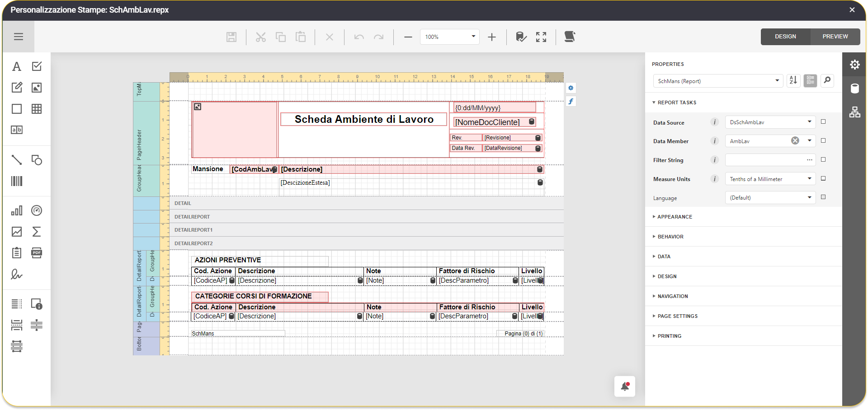Click the Paste toolbar icon
Image resolution: width=868 pixels, height=410 pixels.
tap(301, 37)
